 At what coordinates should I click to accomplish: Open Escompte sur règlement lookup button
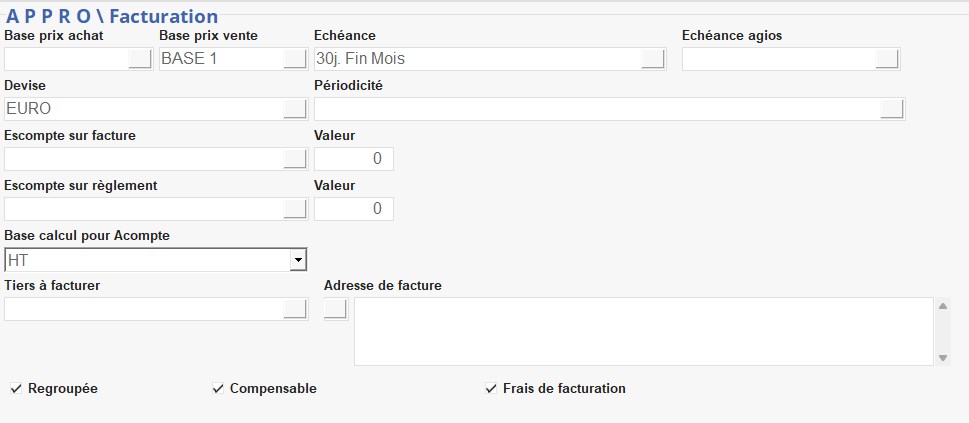294,208
